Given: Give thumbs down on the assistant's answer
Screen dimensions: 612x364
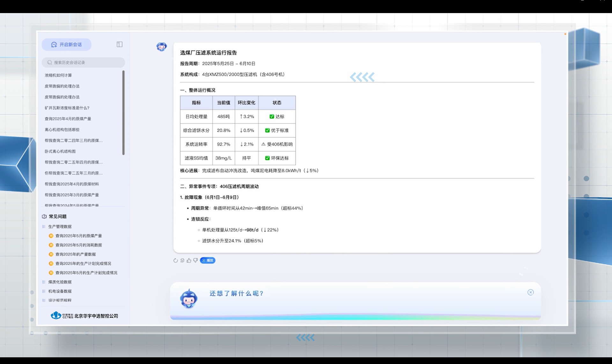Looking at the screenshot, I should pyautogui.click(x=195, y=260).
